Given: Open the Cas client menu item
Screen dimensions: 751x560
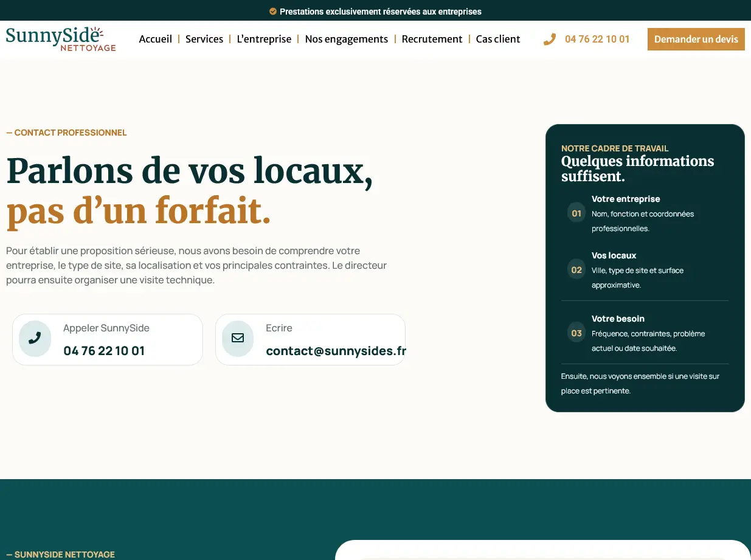Looking at the screenshot, I should coord(498,39).
